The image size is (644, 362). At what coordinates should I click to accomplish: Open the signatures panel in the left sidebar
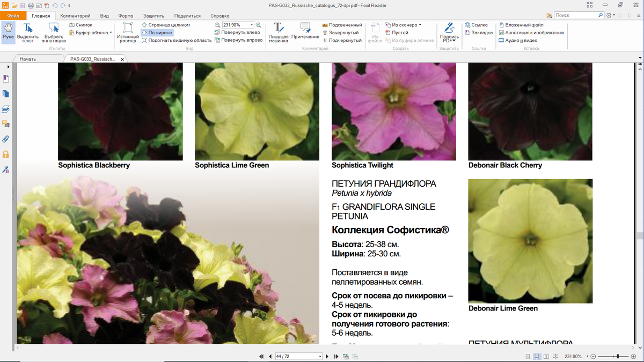[x=6, y=169]
